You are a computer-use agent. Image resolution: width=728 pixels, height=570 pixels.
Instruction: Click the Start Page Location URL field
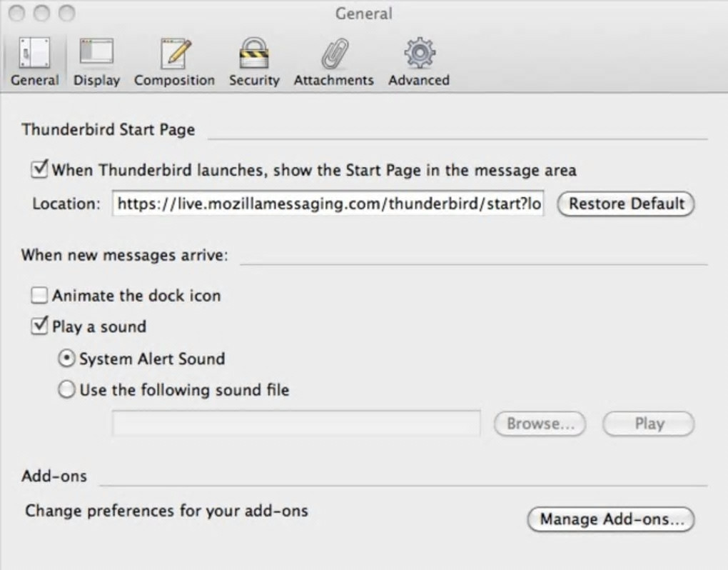(328, 204)
